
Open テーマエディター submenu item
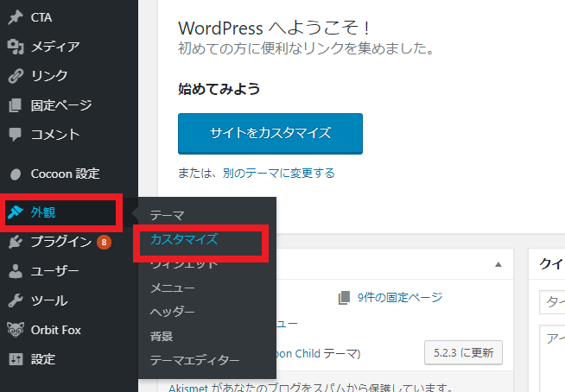[195, 360]
